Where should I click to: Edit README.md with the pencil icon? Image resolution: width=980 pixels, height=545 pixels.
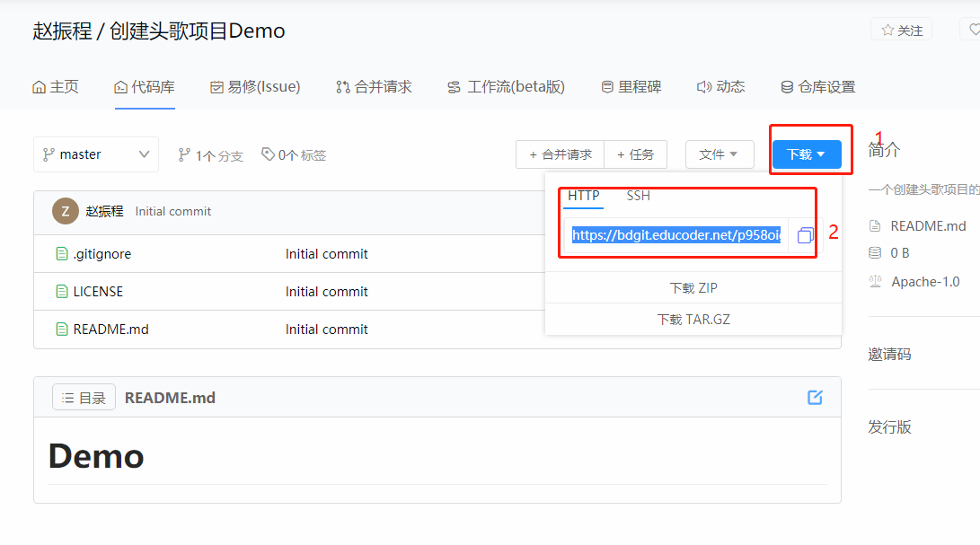(x=815, y=398)
